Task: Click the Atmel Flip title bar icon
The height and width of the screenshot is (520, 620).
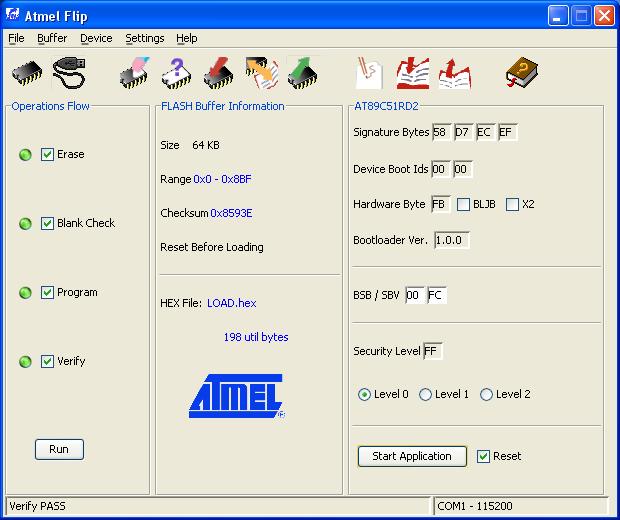Action: pyautogui.click(x=13, y=15)
